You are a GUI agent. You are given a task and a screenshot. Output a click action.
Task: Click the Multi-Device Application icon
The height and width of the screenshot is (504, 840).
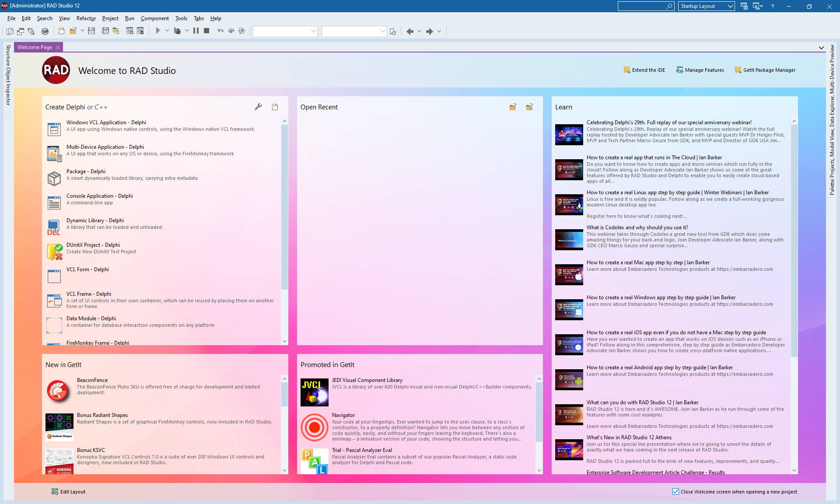(x=54, y=154)
